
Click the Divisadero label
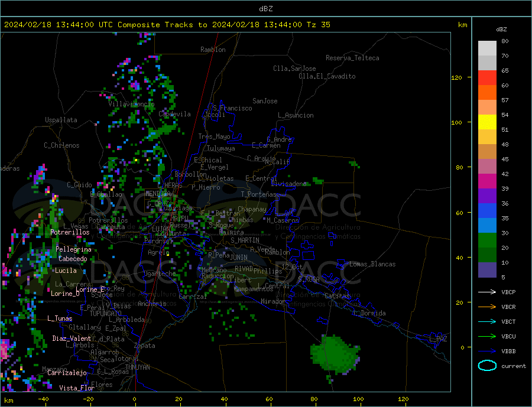click(x=288, y=184)
